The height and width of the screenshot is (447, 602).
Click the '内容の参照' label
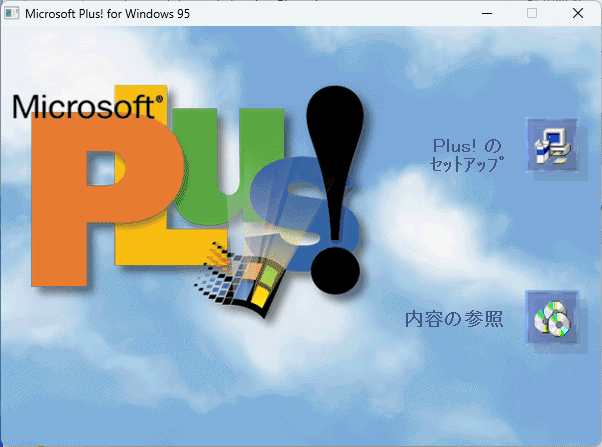coord(454,319)
